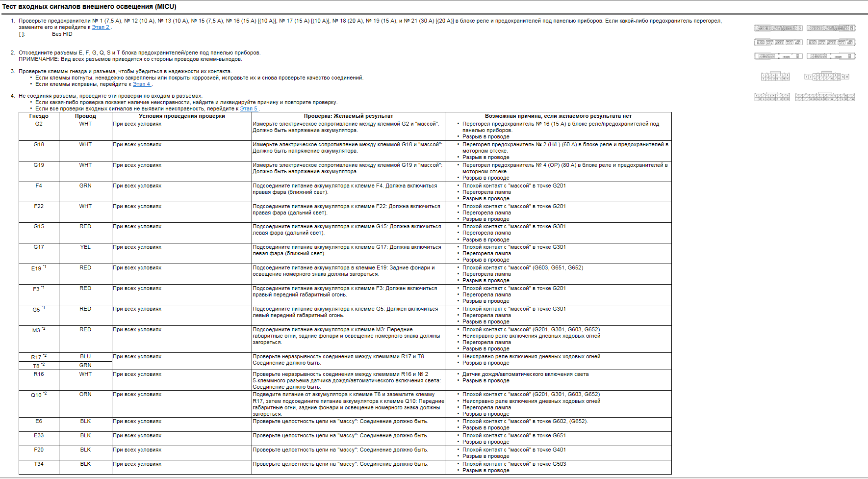The height and width of the screenshot is (479, 868).
Task: Click the G503 ground fault cause text
Action: (514, 464)
